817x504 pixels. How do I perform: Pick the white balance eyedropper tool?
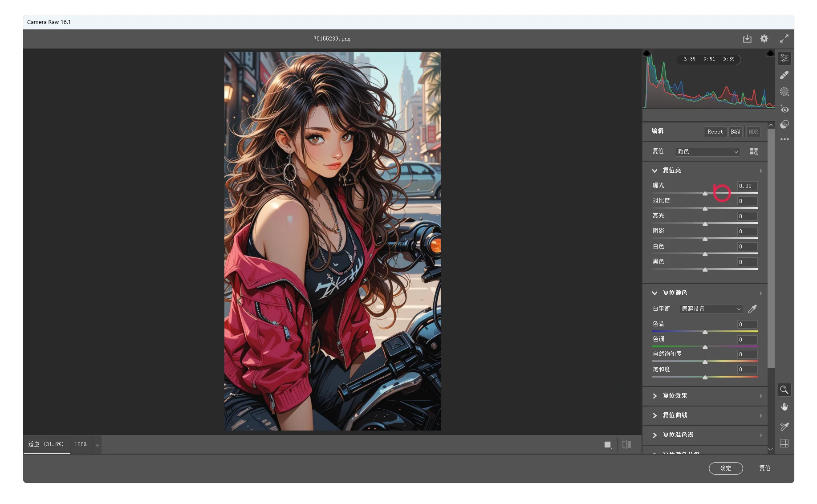point(752,309)
